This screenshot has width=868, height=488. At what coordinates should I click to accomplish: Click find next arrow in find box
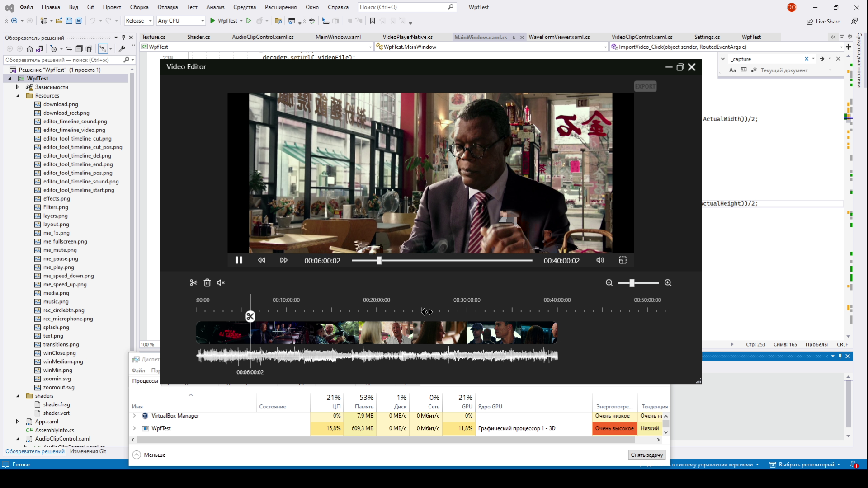point(821,59)
